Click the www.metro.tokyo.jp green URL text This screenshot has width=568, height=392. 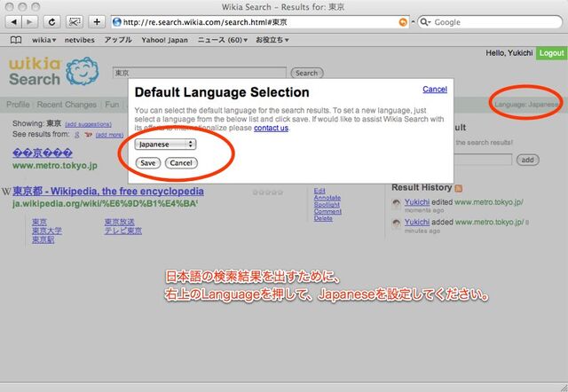pyautogui.click(x=55, y=166)
